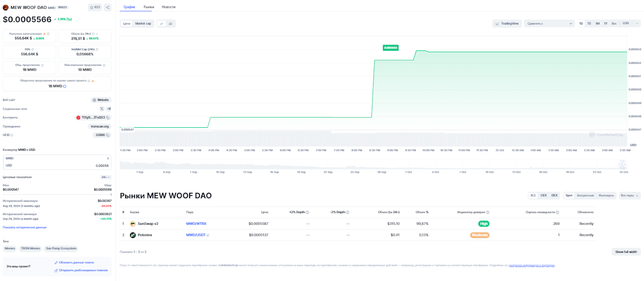Switch chart to candlestick view icon
Viewport: 644px width, 281px height.
[170, 24]
